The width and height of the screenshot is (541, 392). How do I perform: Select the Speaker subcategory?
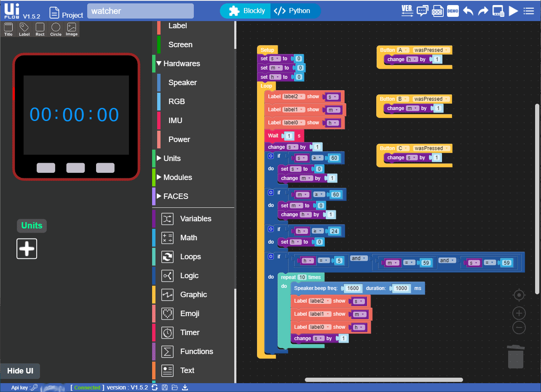coord(182,82)
